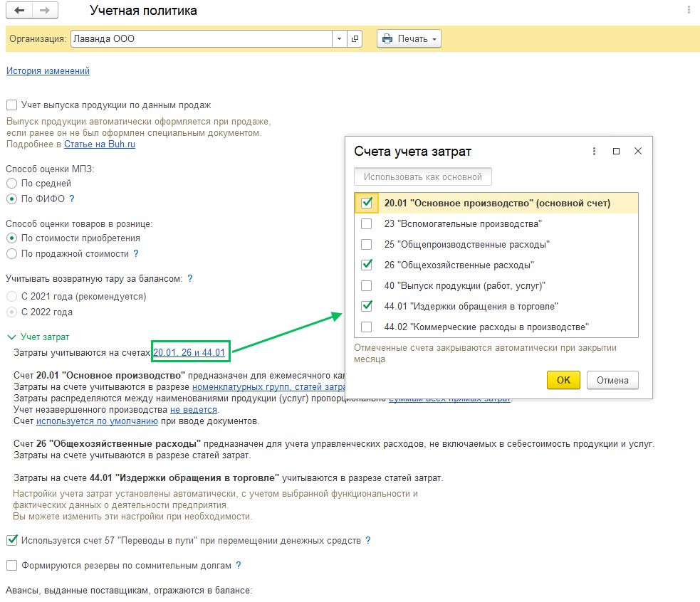Open the Статье на Buh.ru link
This screenshot has width=700, height=602.
[x=100, y=144]
